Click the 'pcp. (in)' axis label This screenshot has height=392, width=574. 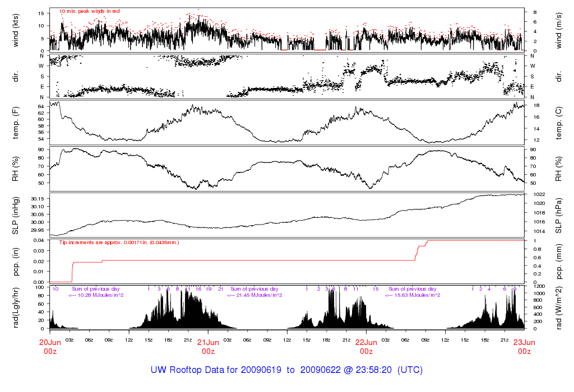[15, 262]
